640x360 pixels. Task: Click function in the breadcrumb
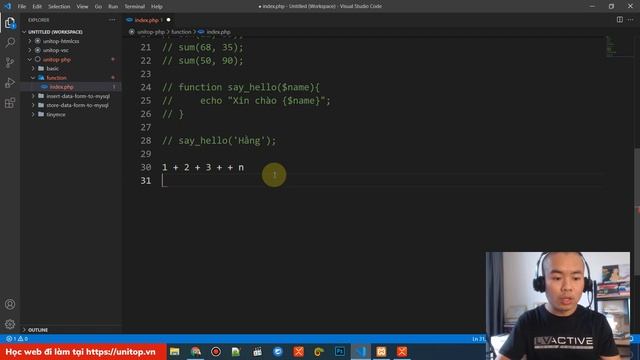181,32
